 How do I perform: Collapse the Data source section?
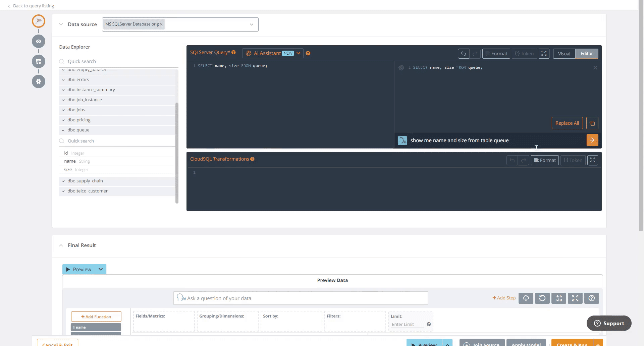(61, 24)
